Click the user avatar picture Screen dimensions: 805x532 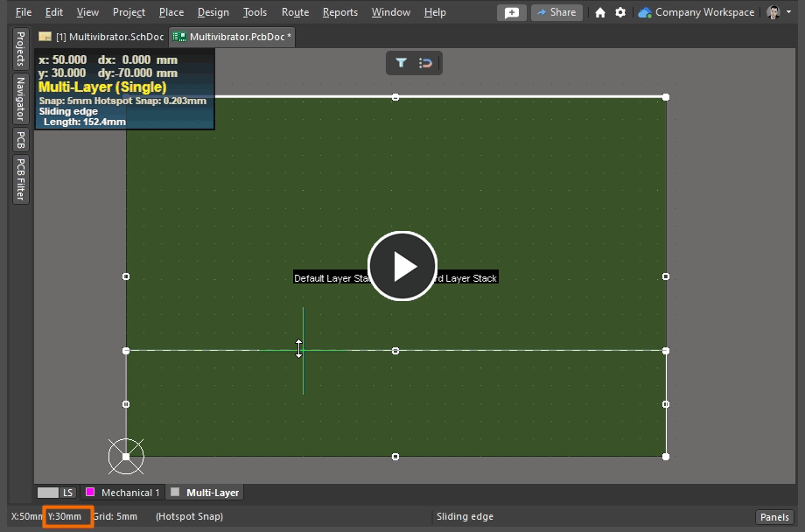tap(773, 11)
